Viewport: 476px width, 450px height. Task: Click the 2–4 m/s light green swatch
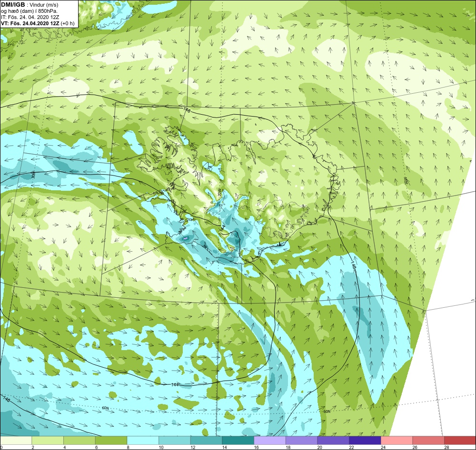(48, 440)
